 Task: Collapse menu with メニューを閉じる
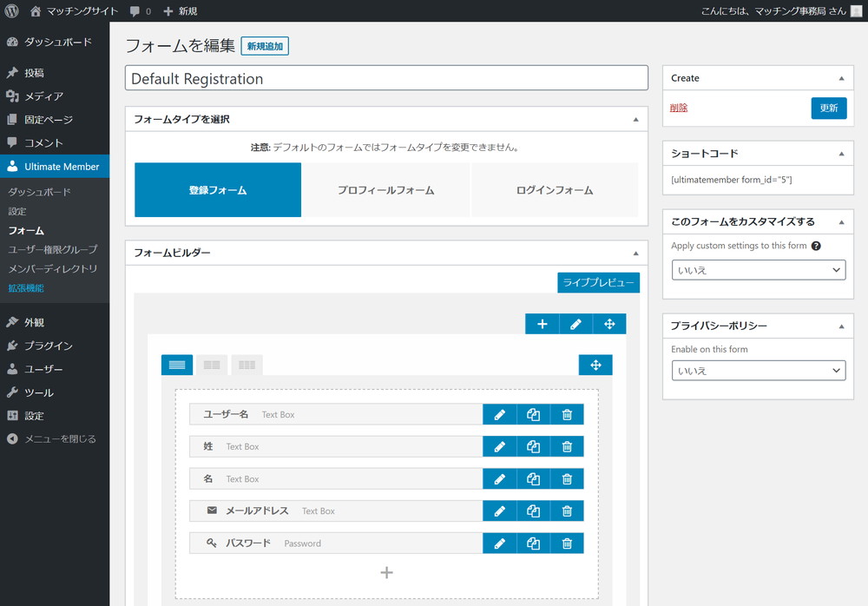[55, 438]
